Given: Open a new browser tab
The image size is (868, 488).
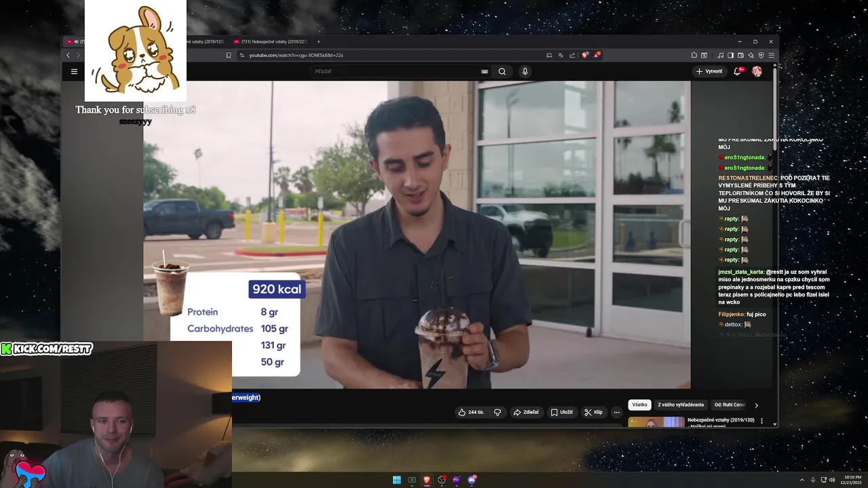Looking at the screenshot, I should coord(319,41).
